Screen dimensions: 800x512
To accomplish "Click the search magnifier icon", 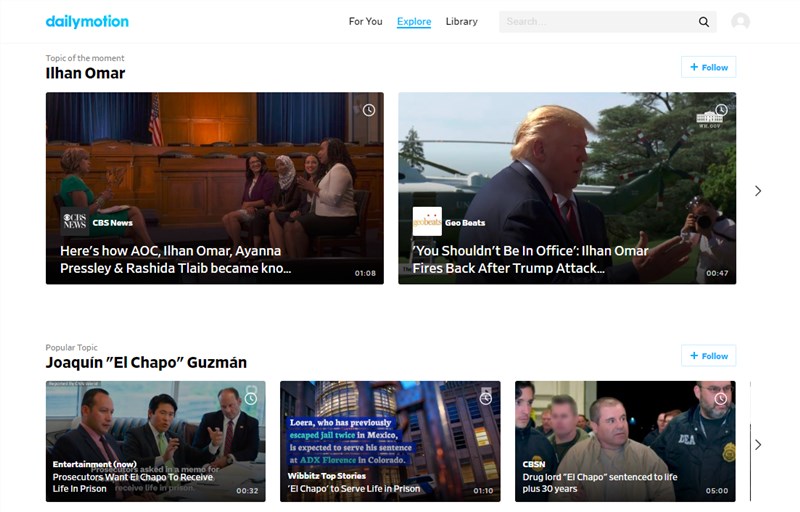I will tap(704, 22).
